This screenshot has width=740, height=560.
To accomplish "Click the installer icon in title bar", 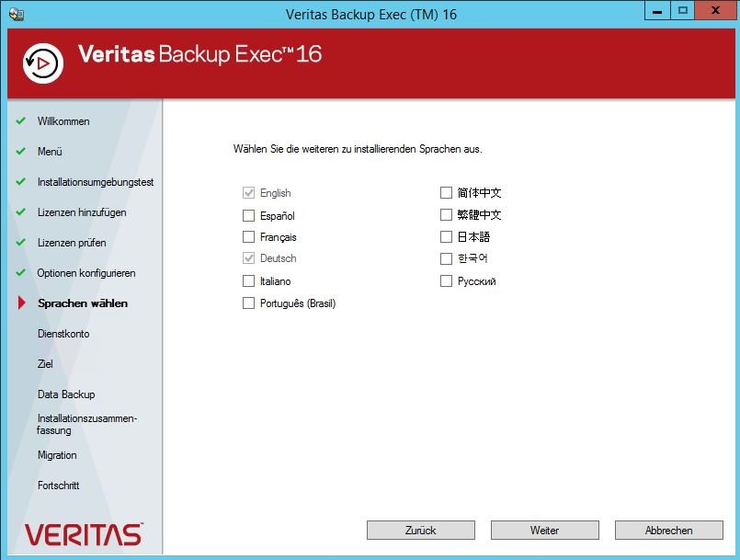I will (x=16, y=14).
